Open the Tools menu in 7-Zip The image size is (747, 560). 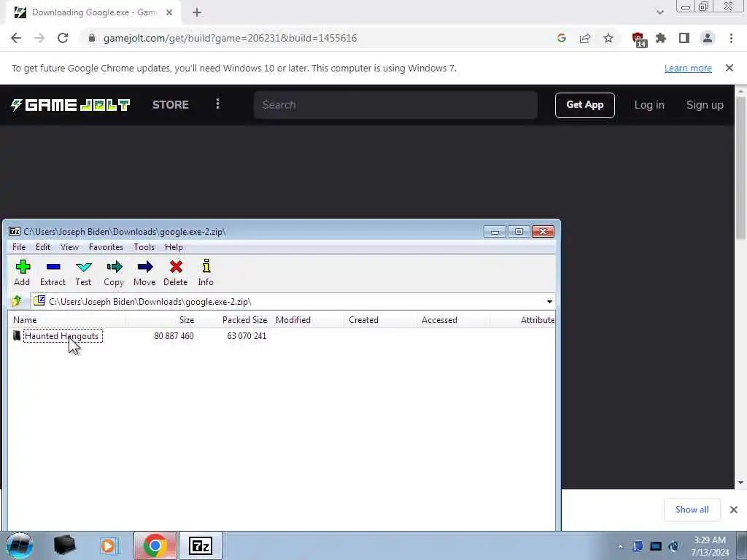coord(144,247)
